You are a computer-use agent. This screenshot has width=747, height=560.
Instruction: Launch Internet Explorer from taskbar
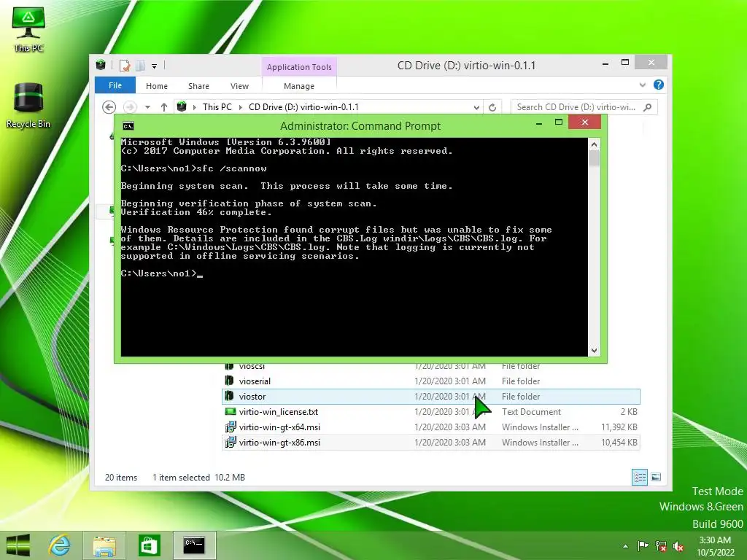coord(60,545)
